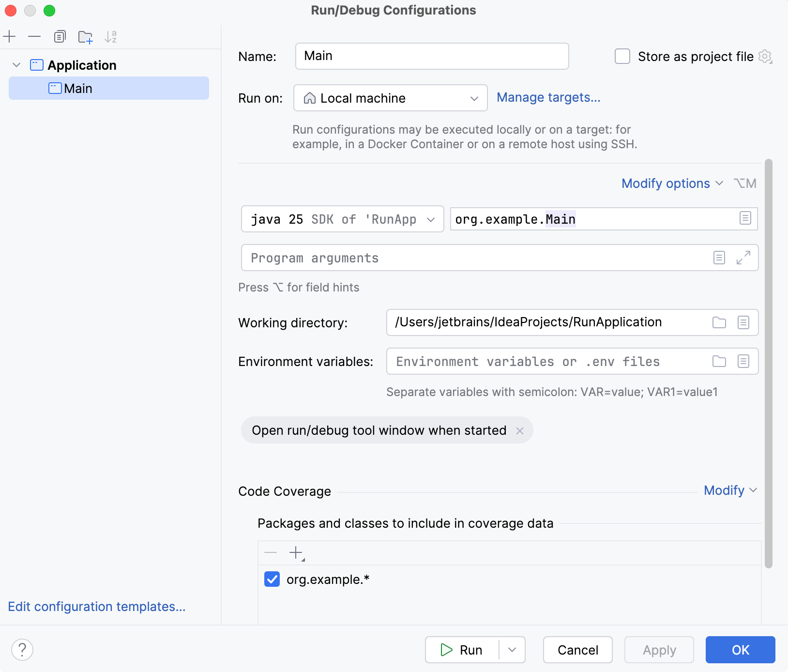This screenshot has width=788, height=672.
Task: Browse for environment variable files
Action: tap(719, 361)
